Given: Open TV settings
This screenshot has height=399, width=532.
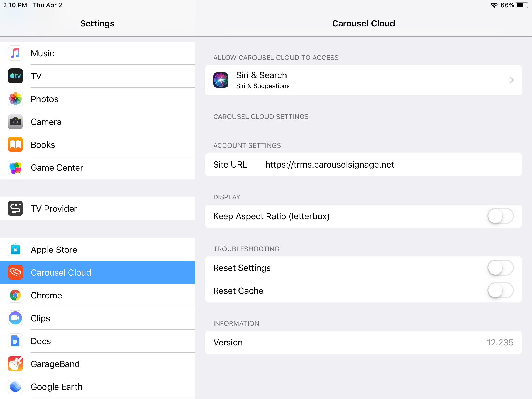Looking at the screenshot, I should (x=97, y=76).
